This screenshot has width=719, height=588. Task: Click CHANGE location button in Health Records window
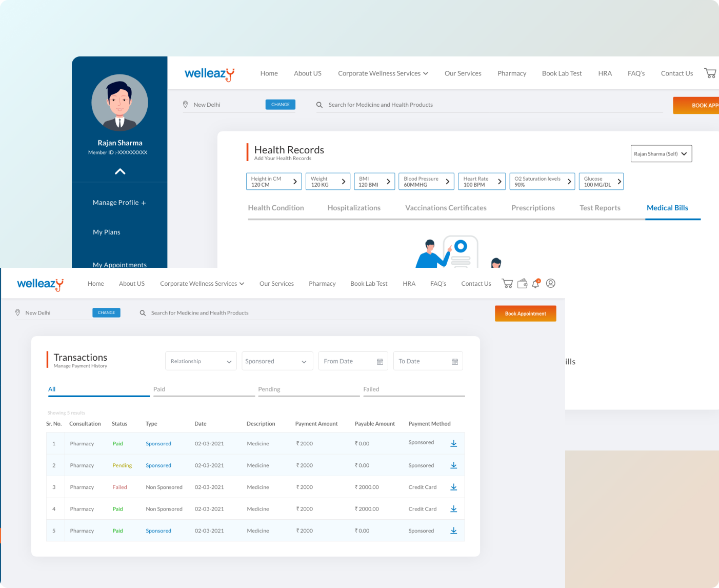click(x=280, y=104)
